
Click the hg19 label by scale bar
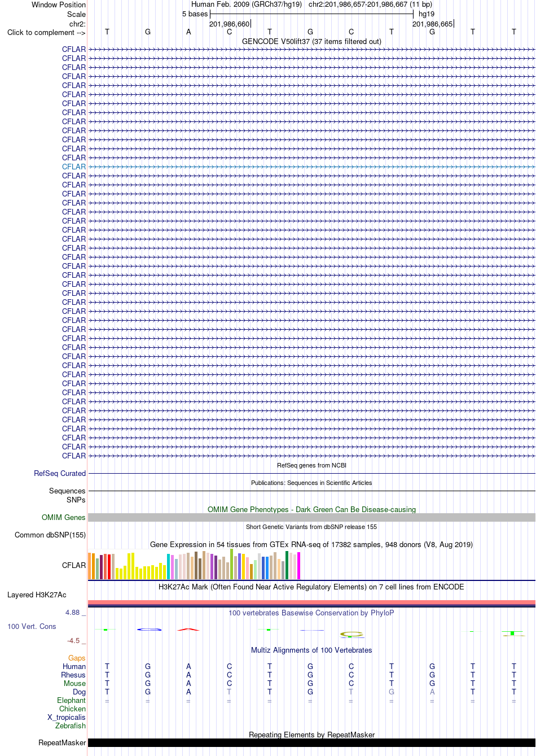click(427, 14)
